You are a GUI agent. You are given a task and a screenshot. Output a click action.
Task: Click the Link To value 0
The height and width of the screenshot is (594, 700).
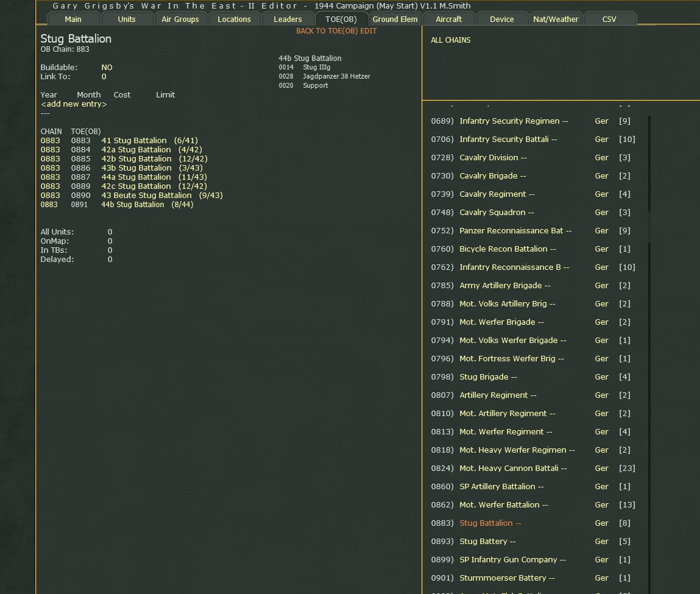(x=104, y=76)
